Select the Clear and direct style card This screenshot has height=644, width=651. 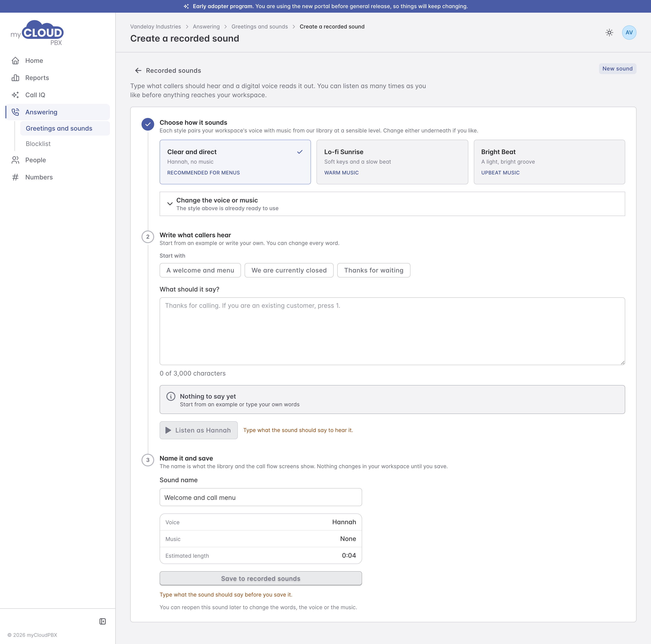click(x=235, y=162)
